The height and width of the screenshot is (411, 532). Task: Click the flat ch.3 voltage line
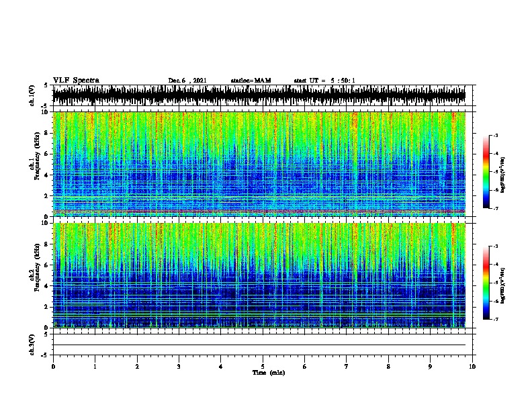[259, 345]
